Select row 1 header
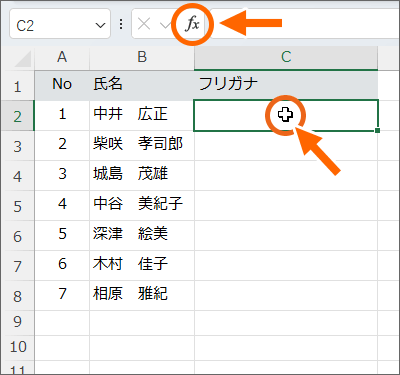 click(x=17, y=86)
